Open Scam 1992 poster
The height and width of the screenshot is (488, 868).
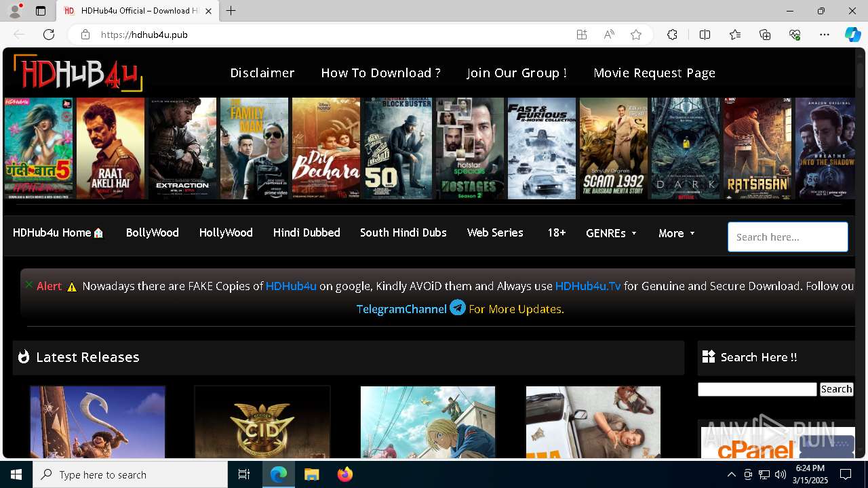[x=614, y=148]
